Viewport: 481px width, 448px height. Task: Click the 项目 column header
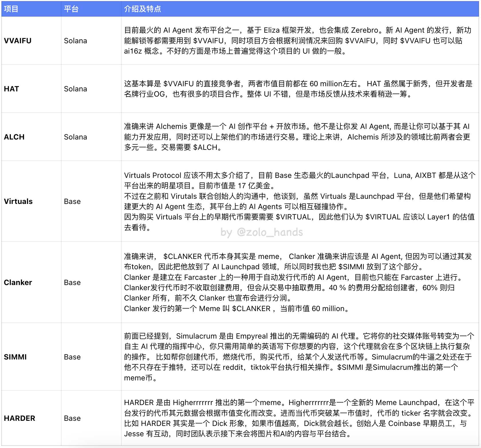tap(11, 9)
